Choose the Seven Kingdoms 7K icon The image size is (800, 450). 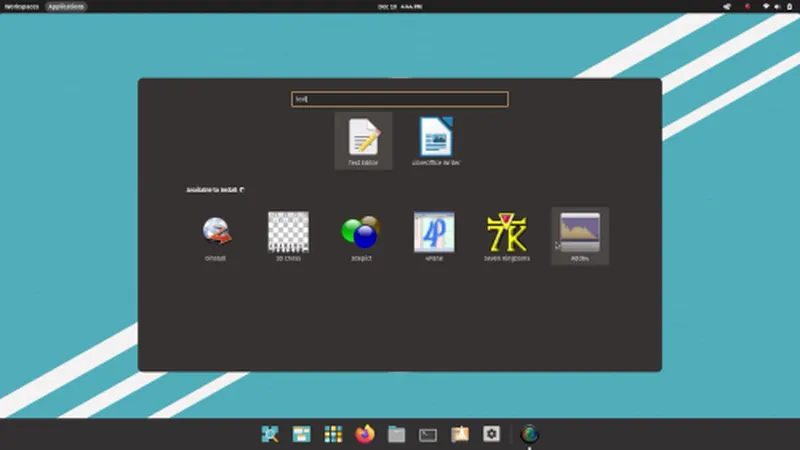click(x=507, y=232)
